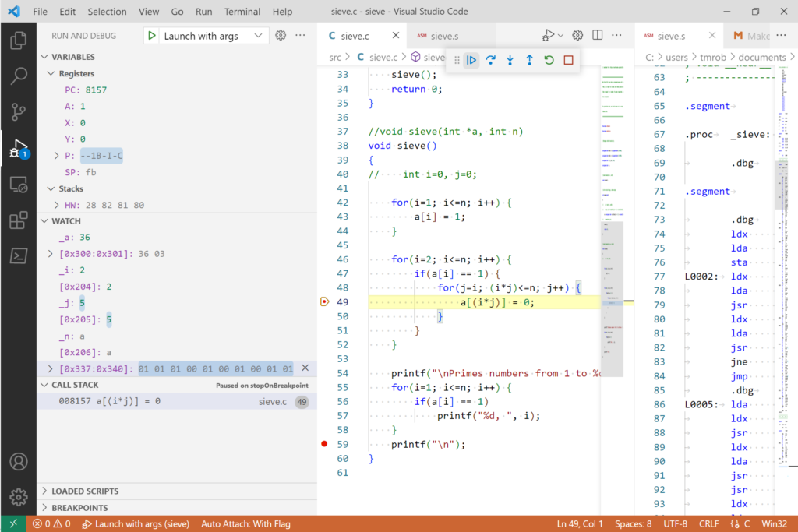Collapse the VARIABLES section
Screen dimensions: 798x532
pos(44,56)
